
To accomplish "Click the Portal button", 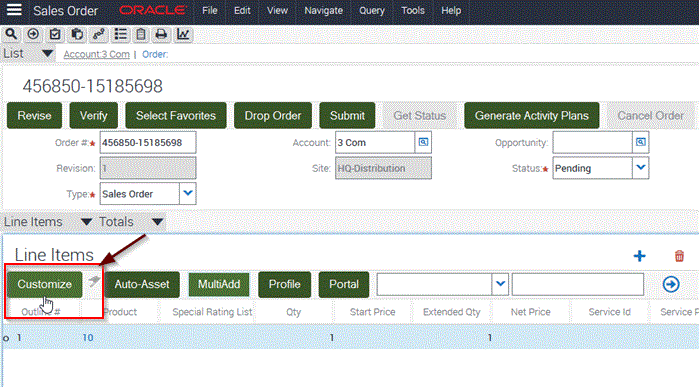I will point(344,284).
